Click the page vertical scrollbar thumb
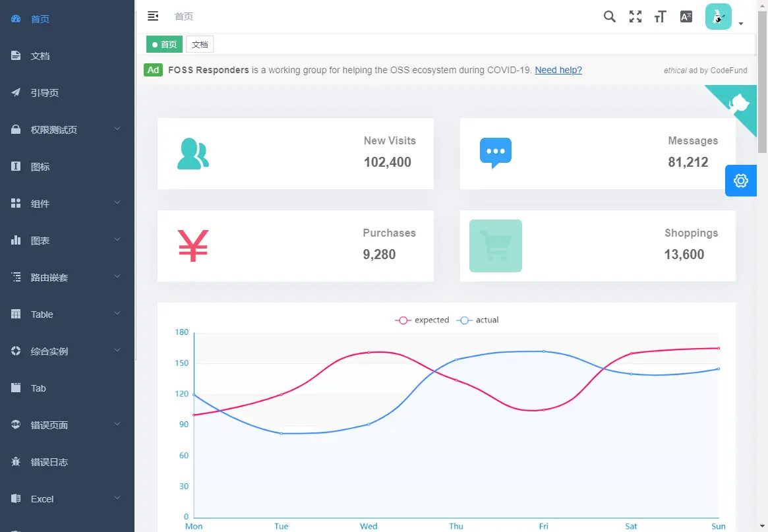 (x=762, y=82)
